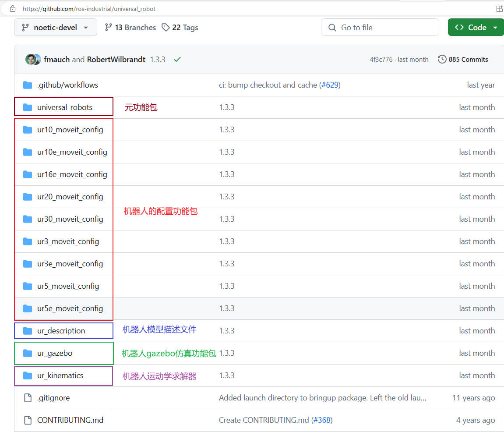Open RobertWilbrandt author profile link
The width and height of the screenshot is (504, 432).
(x=116, y=60)
